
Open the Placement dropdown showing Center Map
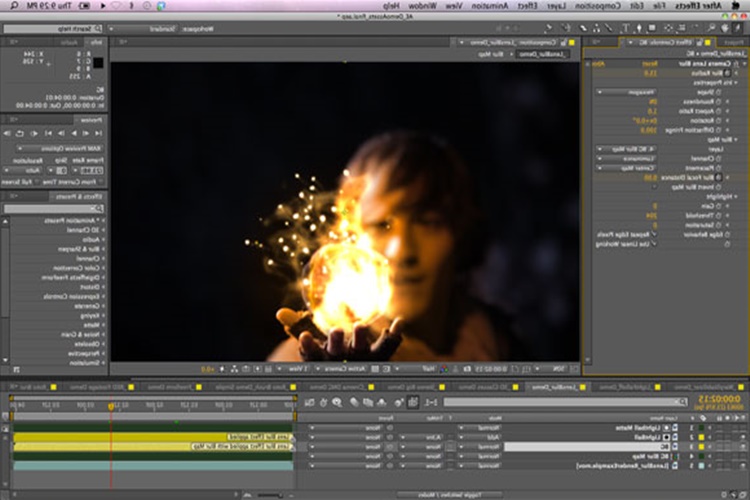tap(625, 168)
